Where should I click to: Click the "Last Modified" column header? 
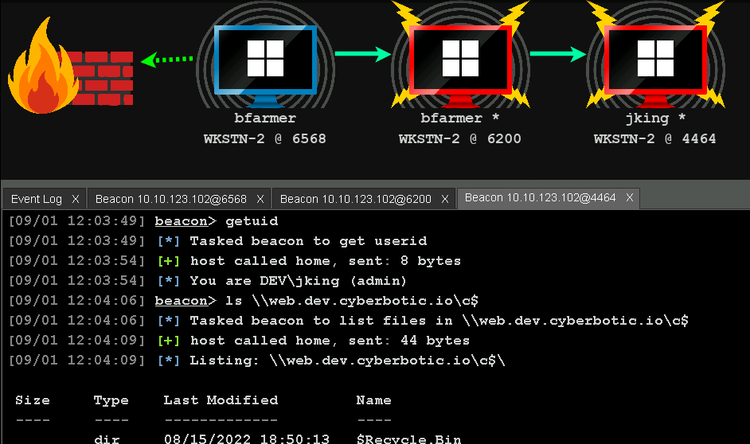click(221, 400)
